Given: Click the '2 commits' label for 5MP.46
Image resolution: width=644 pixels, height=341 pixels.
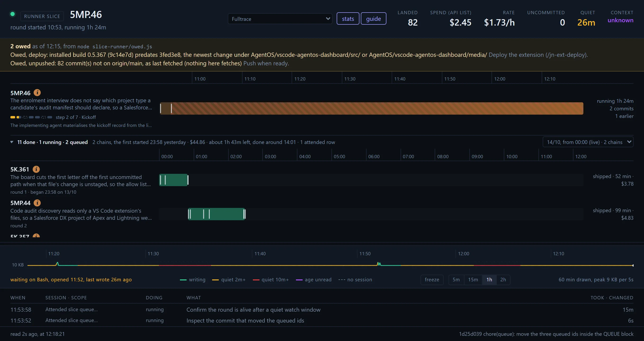Looking at the screenshot, I should tap(621, 108).
